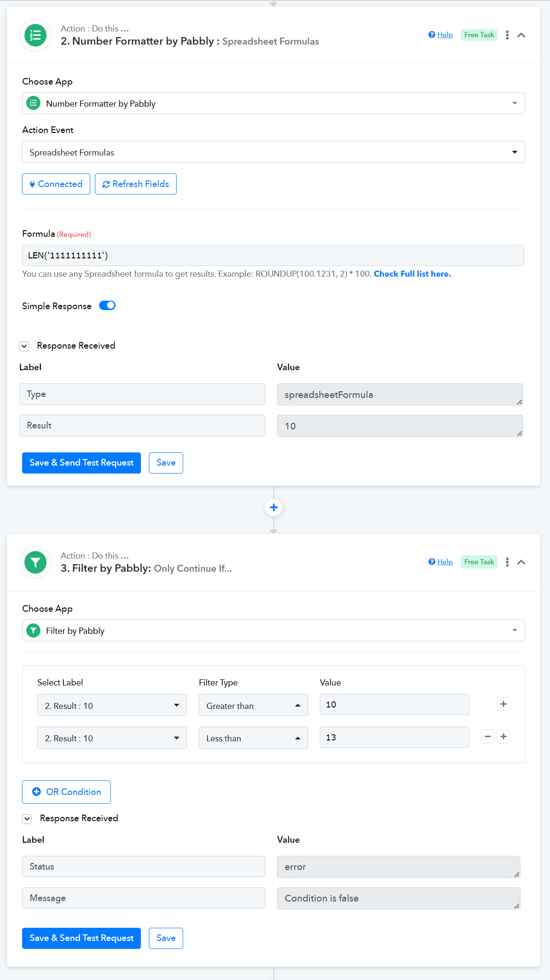Click the Filter by Pabbly step icon in header

tap(35, 562)
